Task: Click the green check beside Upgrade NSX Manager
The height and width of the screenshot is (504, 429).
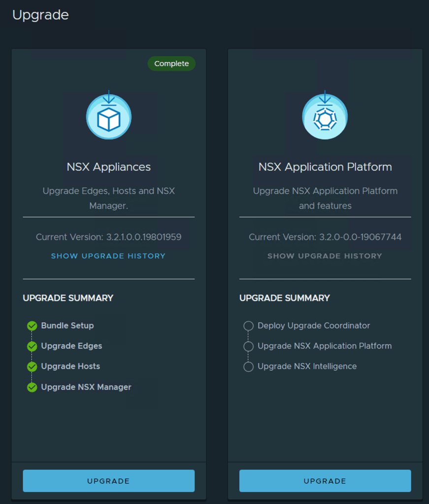Action: [x=32, y=387]
